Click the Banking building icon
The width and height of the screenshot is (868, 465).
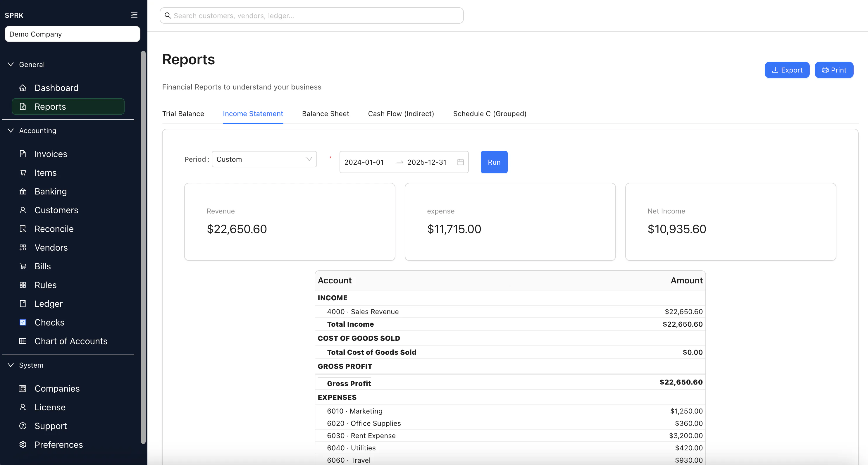tap(23, 191)
